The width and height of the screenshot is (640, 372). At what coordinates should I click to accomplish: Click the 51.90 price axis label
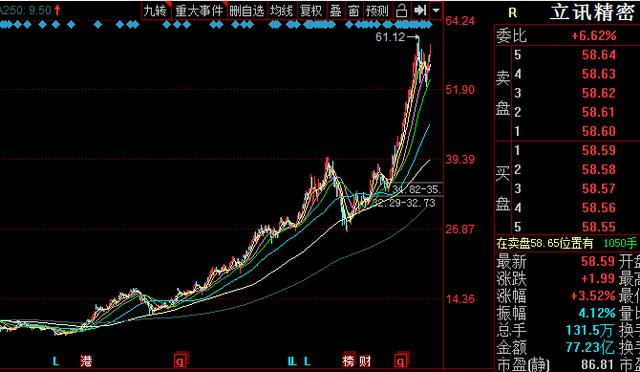[x=460, y=89]
